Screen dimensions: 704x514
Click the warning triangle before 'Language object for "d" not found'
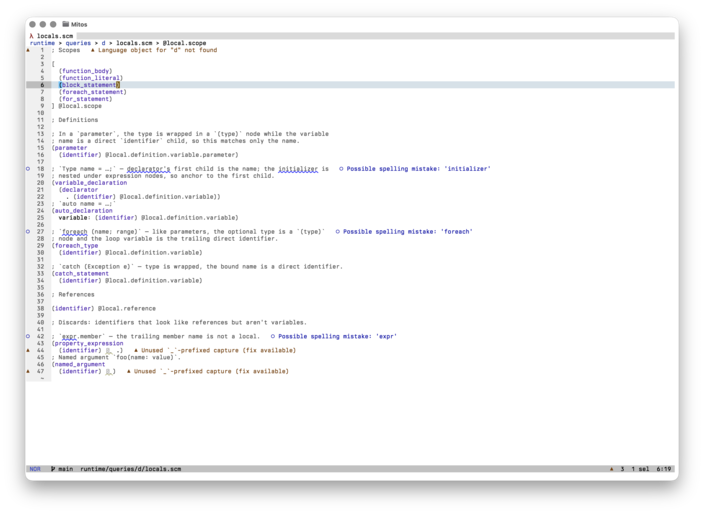point(92,50)
